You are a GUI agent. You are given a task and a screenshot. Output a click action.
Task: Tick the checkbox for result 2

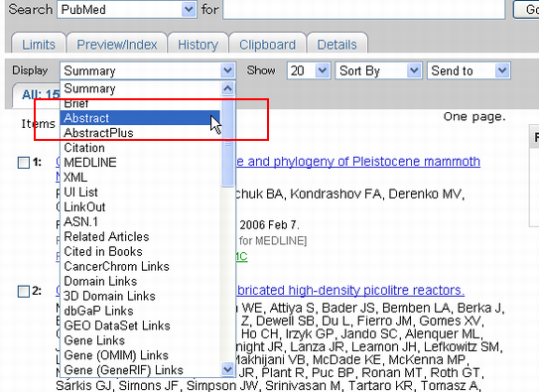point(24,292)
